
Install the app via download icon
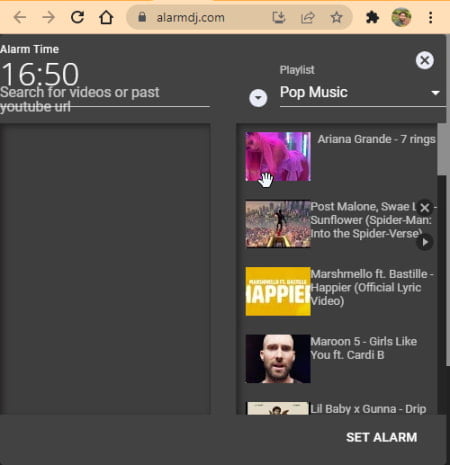[279, 17]
